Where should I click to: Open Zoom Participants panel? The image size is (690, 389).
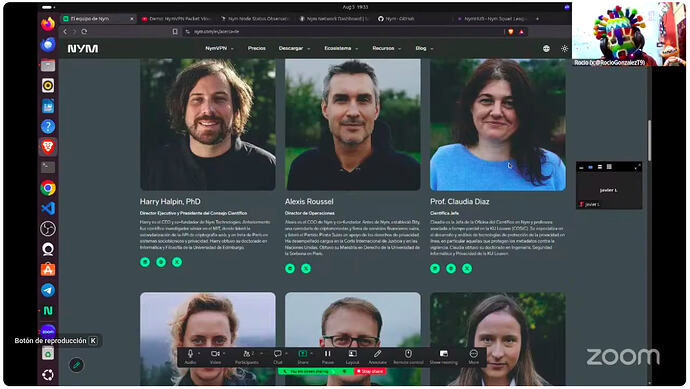[x=247, y=356]
